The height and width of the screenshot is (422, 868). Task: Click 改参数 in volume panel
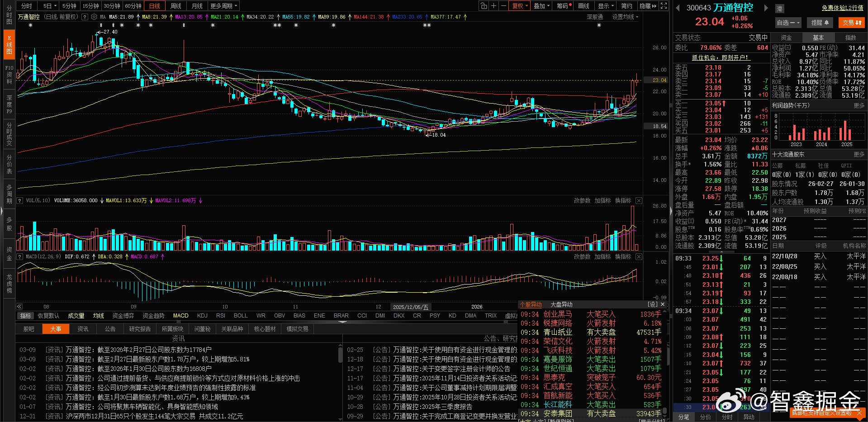pos(582,200)
